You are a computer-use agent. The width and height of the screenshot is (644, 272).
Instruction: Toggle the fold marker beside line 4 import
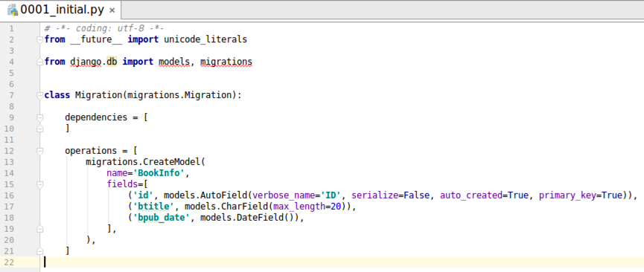coord(40,62)
